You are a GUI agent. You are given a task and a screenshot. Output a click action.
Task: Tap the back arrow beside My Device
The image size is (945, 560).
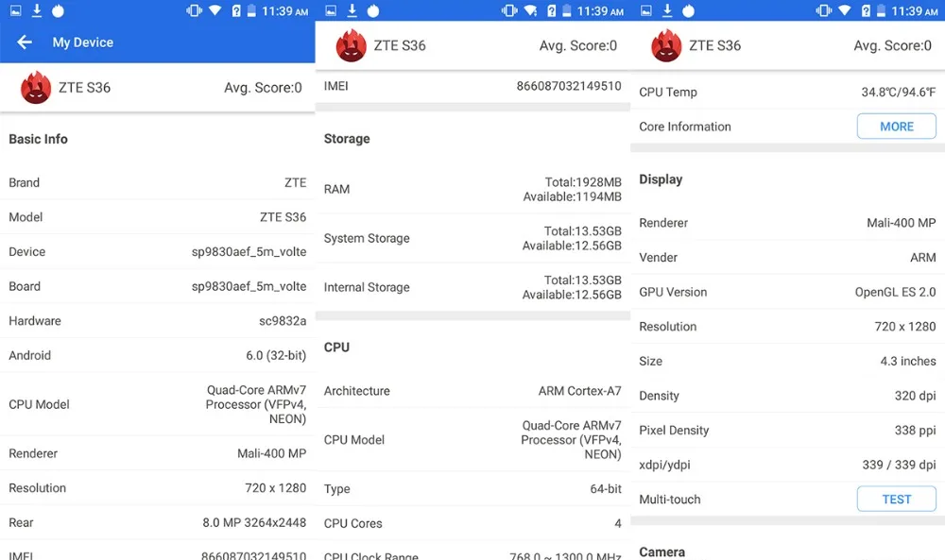(25, 42)
